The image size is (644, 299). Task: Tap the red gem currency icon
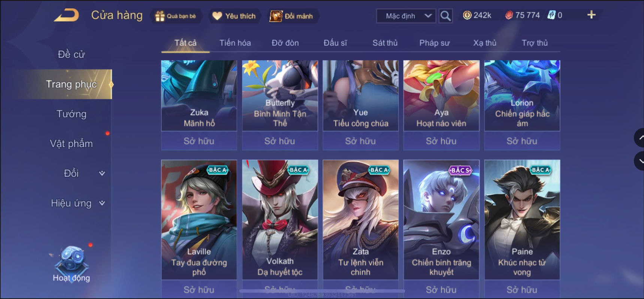pyautogui.click(x=509, y=15)
